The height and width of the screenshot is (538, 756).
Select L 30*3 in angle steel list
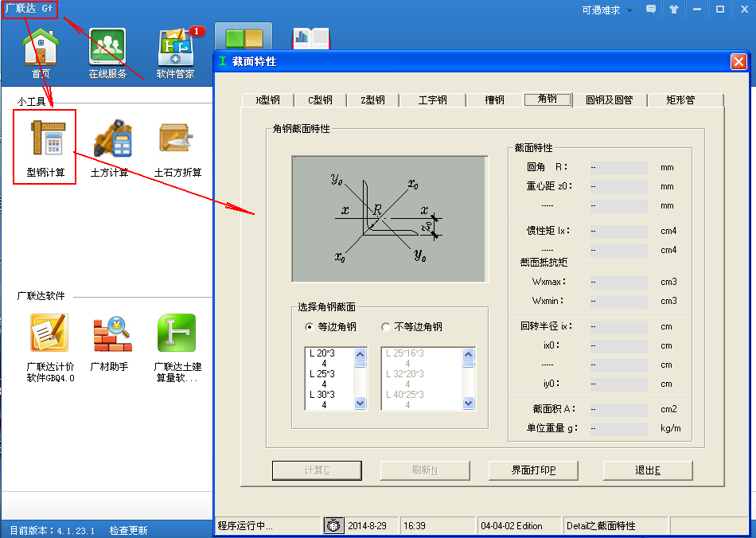322,395
